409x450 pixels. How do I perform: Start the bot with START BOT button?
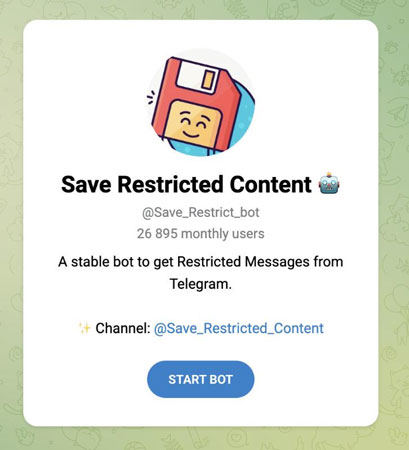coord(201,379)
